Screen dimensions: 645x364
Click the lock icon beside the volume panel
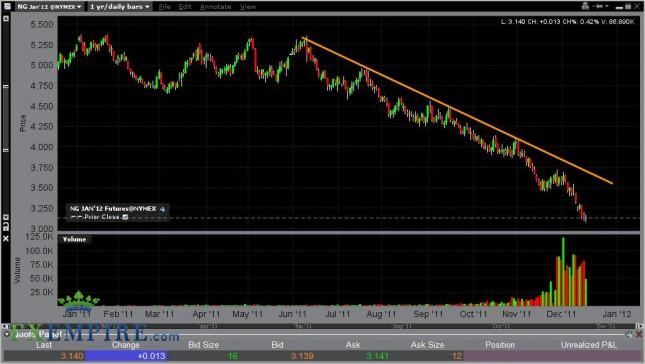pos(6,226)
